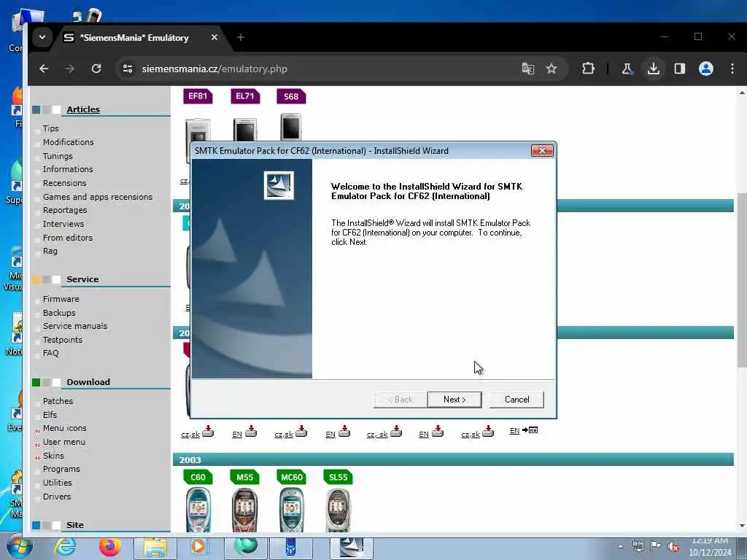This screenshot has height=560, width=747.
Task: Click the MC60 phone image
Action: (292, 510)
